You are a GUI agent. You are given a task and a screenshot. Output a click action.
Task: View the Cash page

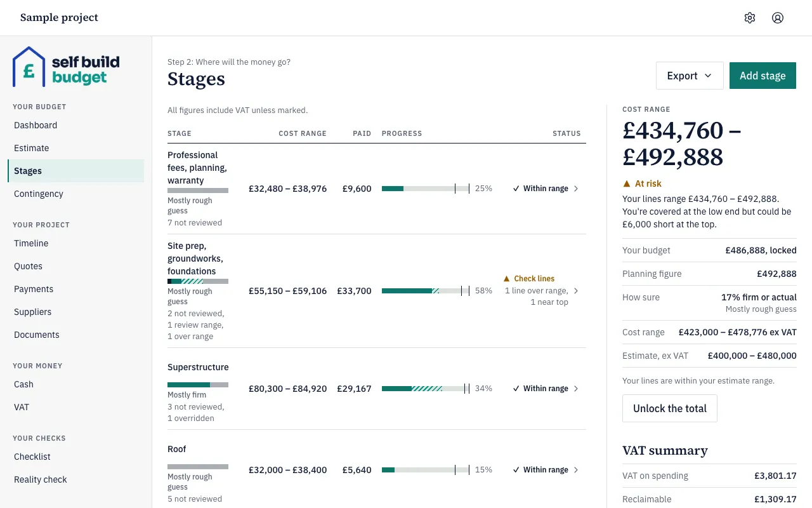[x=75, y=384]
